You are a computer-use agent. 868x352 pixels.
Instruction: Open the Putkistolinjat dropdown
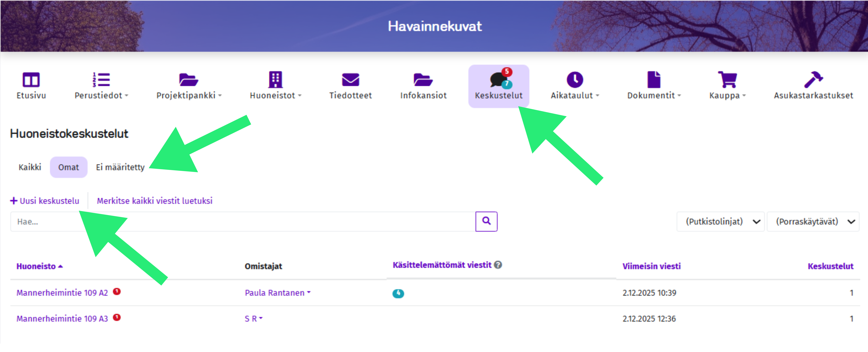point(720,221)
